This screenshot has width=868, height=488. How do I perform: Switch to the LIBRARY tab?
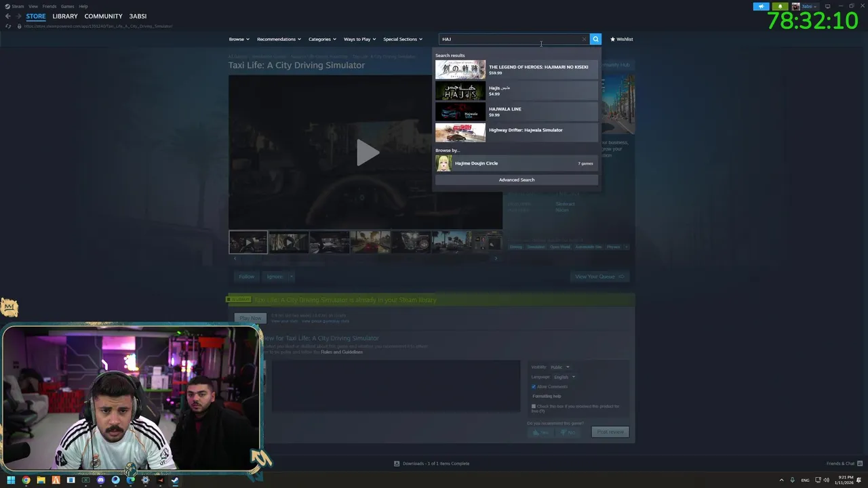pos(65,16)
